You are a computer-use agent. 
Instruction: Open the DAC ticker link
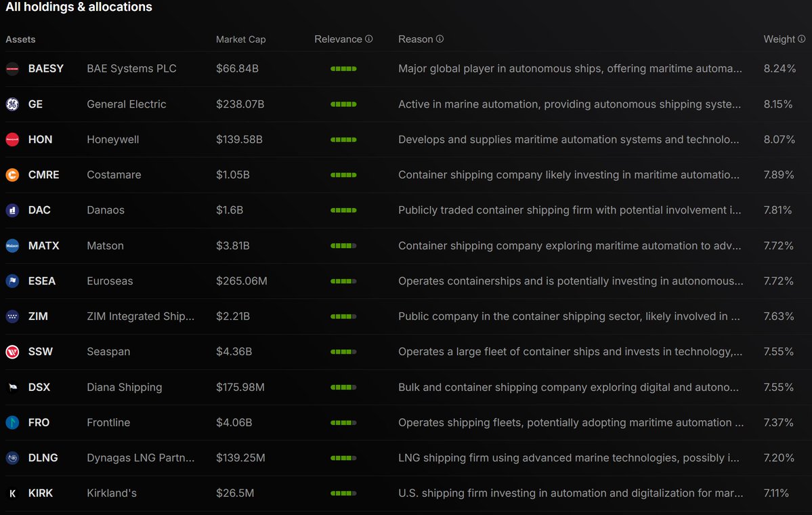tap(39, 210)
